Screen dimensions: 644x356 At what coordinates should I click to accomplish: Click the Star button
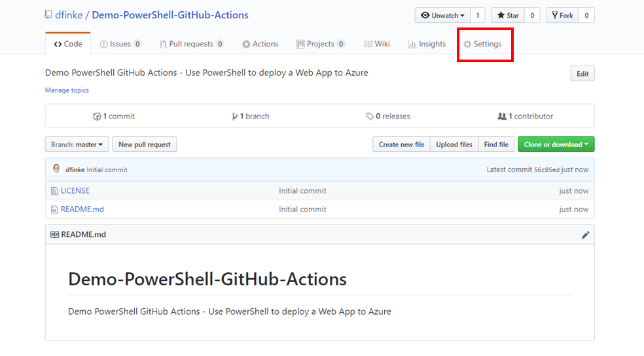coord(508,15)
